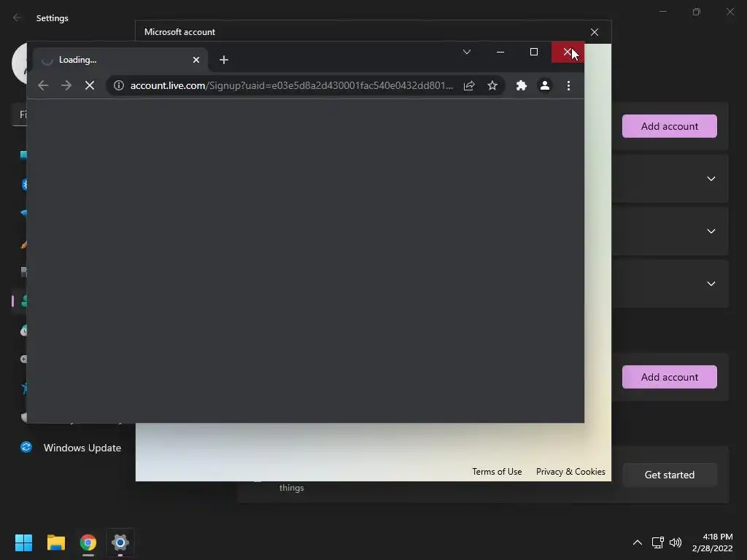Show hidden system tray icons
The image size is (747, 560).
pyautogui.click(x=638, y=542)
